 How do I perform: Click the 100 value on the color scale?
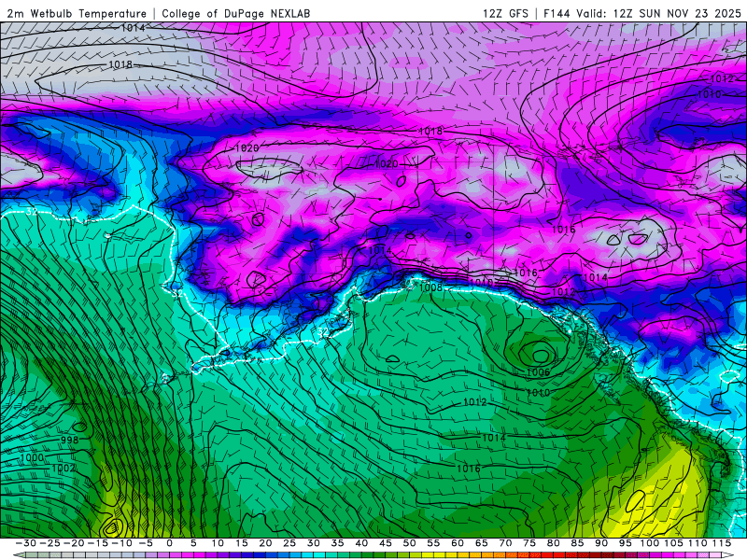click(x=649, y=543)
